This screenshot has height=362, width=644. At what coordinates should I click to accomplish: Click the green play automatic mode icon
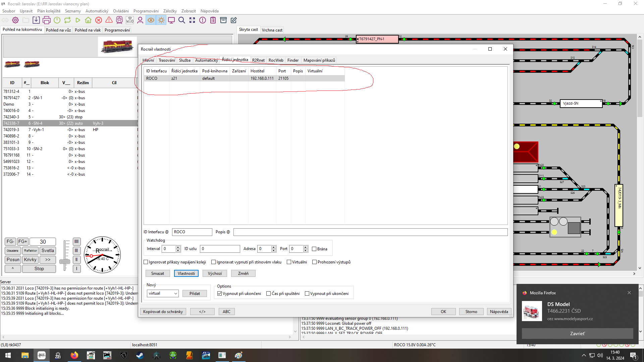click(78, 20)
